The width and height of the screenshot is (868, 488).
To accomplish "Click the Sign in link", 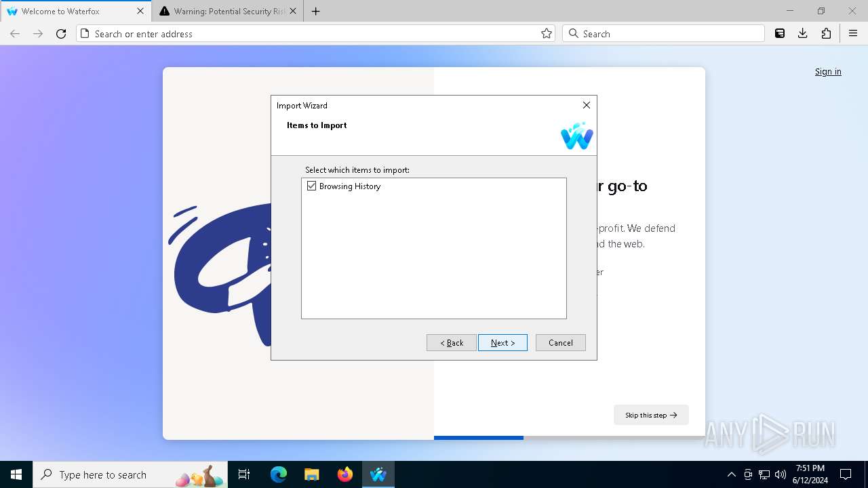I will (x=828, y=72).
